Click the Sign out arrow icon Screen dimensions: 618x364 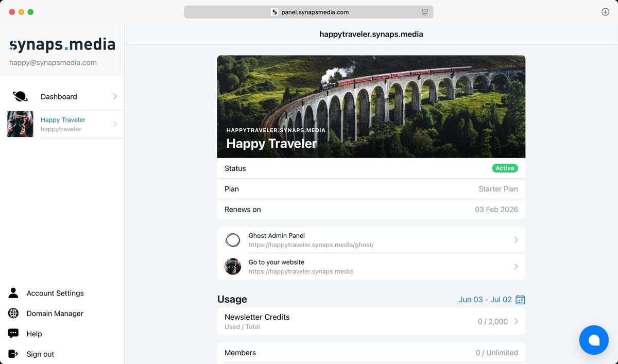(x=13, y=354)
